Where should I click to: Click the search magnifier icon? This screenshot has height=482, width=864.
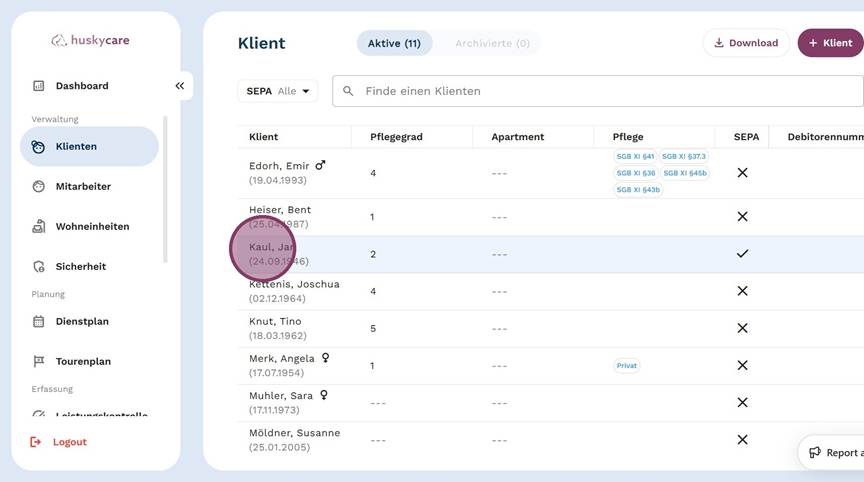click(x=348, y=91)
